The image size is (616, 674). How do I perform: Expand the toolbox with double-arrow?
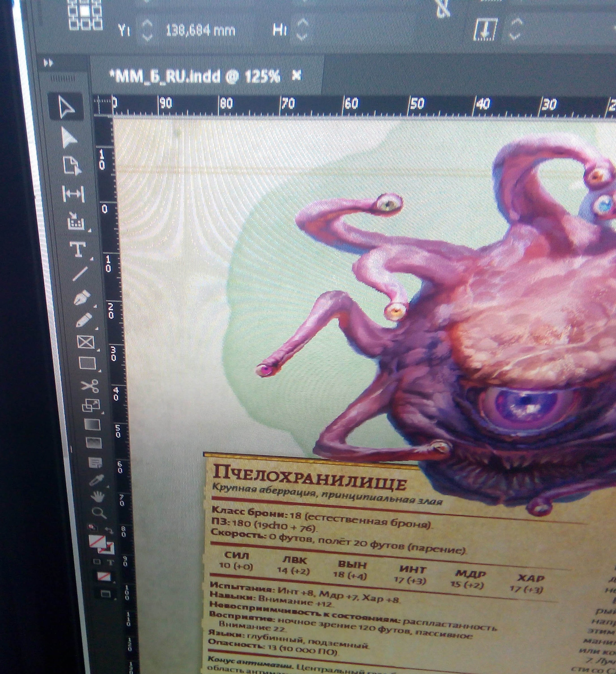click(x=49, y=62)
